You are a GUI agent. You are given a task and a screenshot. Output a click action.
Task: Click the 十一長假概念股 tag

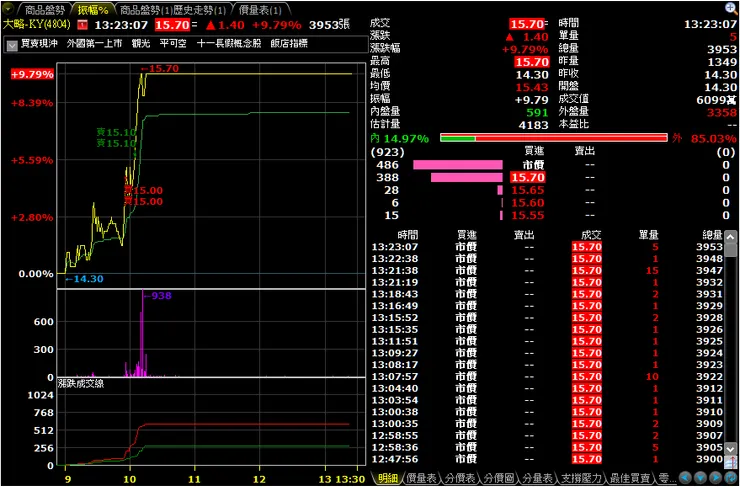coord(229,44)
